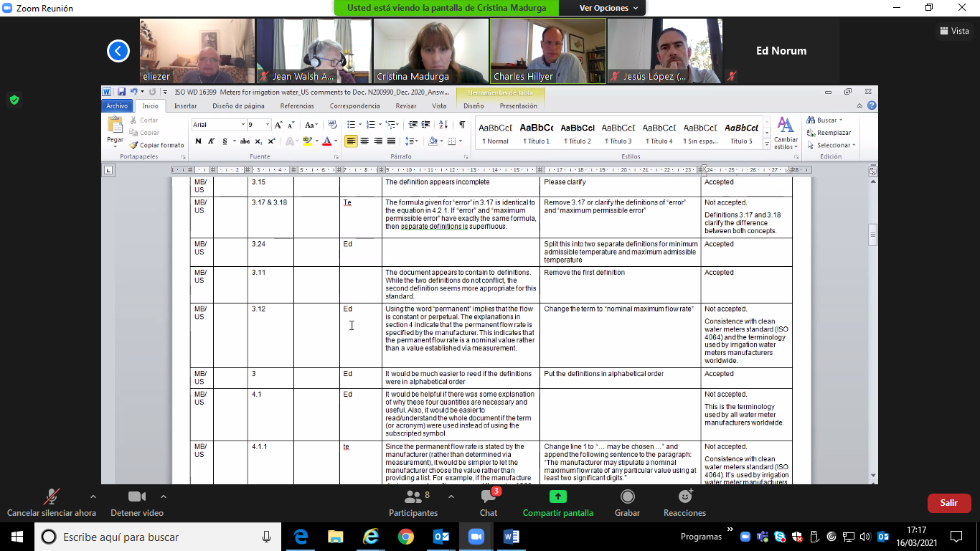Select Cristina Madurga's video thumbnail
This screenshot has height=551, width=980.
430,50
